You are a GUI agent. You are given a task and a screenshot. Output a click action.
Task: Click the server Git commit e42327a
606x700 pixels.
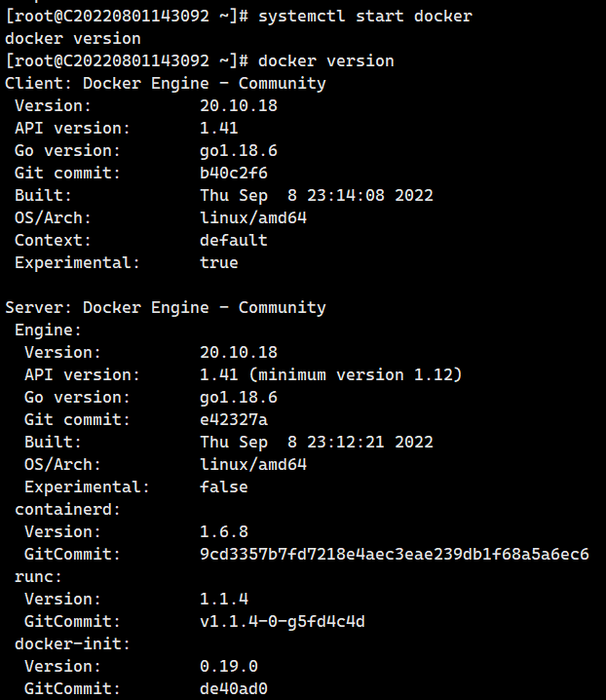(233, 419)
